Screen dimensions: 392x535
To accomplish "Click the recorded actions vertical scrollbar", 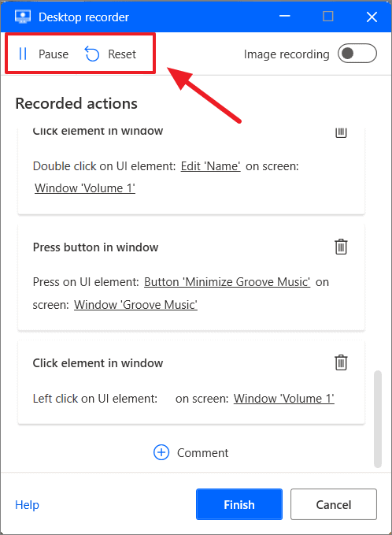I will tap(377, 418).
